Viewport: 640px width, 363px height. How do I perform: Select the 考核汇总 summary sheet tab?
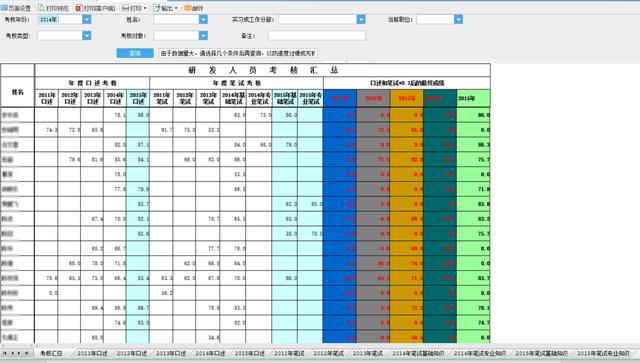(51, 353)
